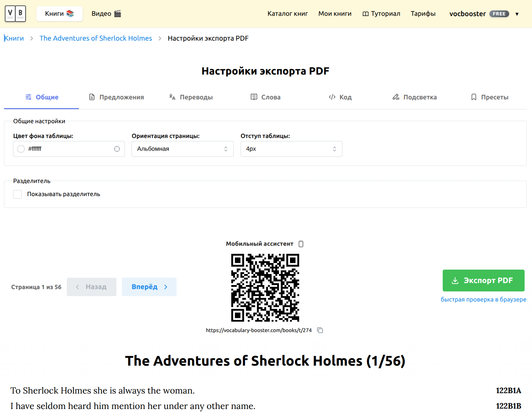Image resolution: width=532 pixels, height=416 pixels.
Task: Click the white table background color swatch
Action: [x=21, y=149]
